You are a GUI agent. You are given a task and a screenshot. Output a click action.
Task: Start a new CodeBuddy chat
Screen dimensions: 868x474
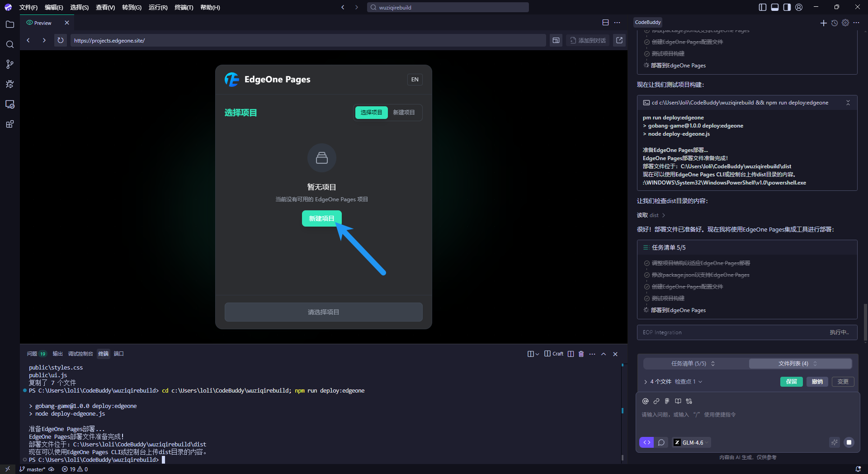click(823, 23)
